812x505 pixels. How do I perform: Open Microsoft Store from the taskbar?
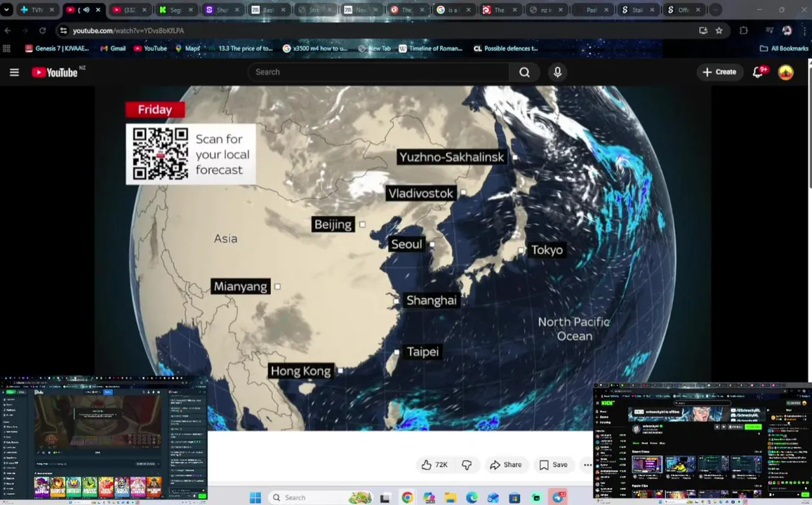click(x=514, y=498)
